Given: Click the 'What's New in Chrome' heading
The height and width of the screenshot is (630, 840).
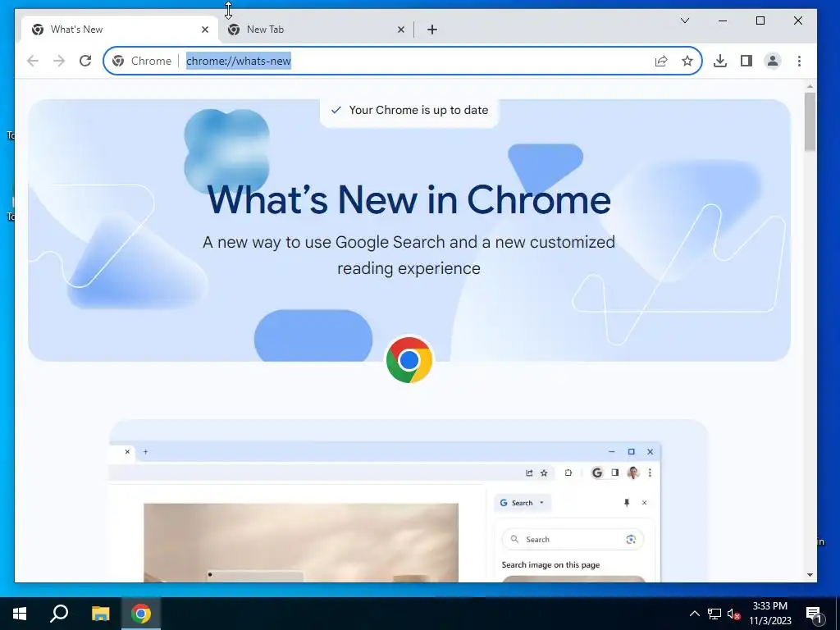Looking at the screenshot, I should (409, 199).
